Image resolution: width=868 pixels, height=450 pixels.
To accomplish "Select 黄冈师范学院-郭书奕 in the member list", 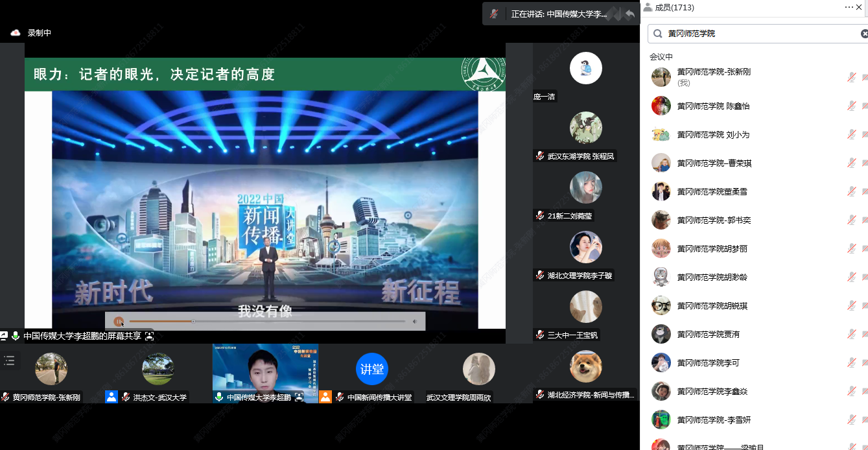I will pos(714,220).
